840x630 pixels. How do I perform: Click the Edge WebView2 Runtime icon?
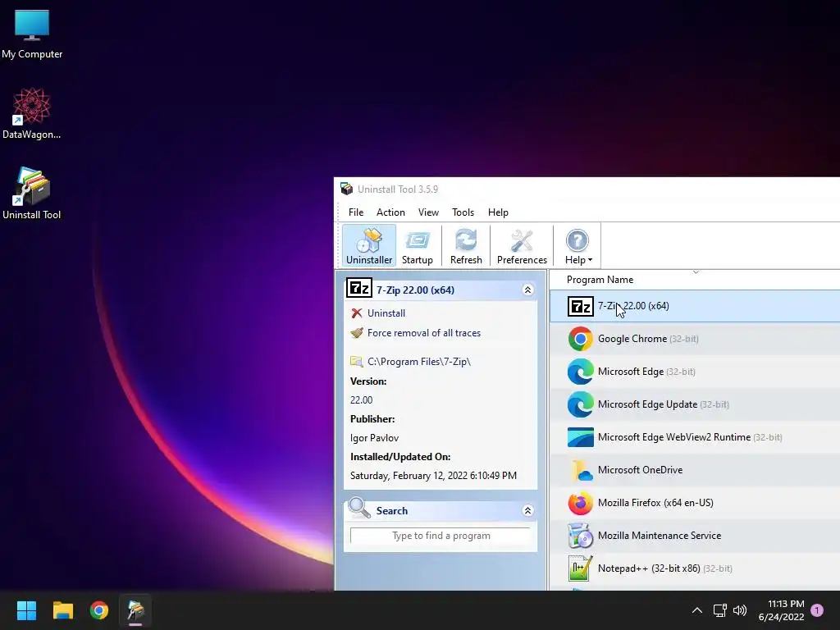[580, 437]
